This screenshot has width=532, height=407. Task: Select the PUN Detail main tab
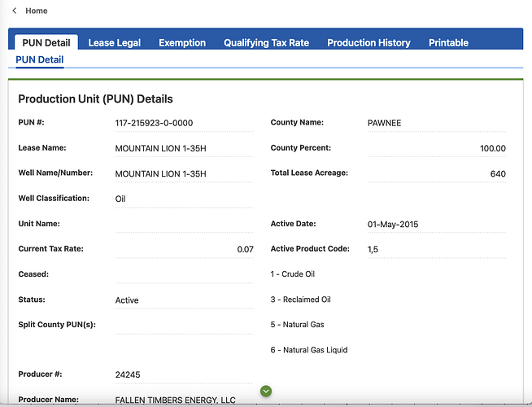(x=46, y=42)
